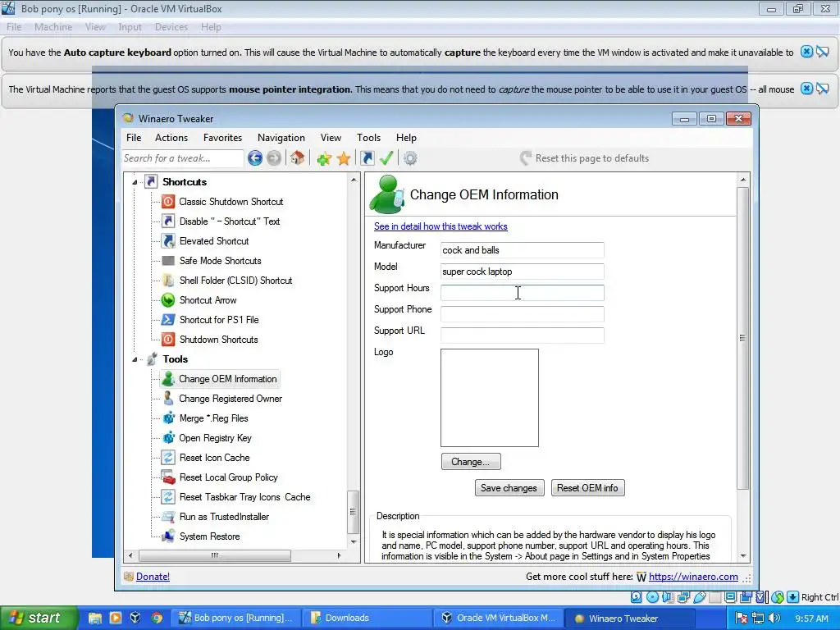Open the Navigation menu
The image size is (840, 630).
(x=281, y=138)
